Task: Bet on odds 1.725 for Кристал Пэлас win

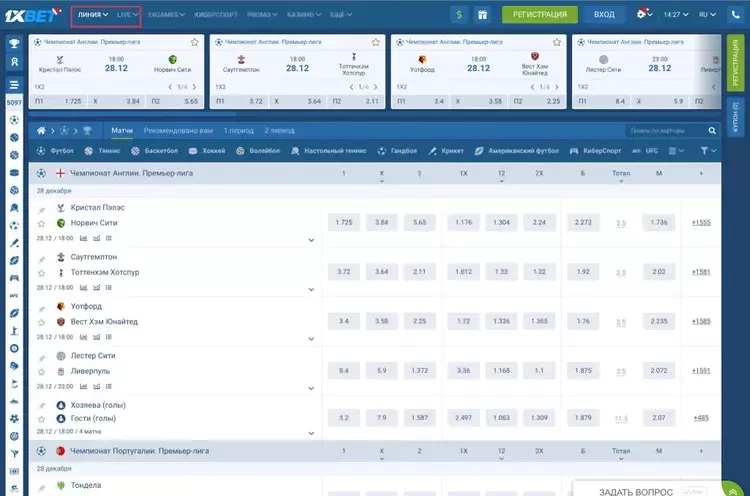Action: click(x=344, y=222)
